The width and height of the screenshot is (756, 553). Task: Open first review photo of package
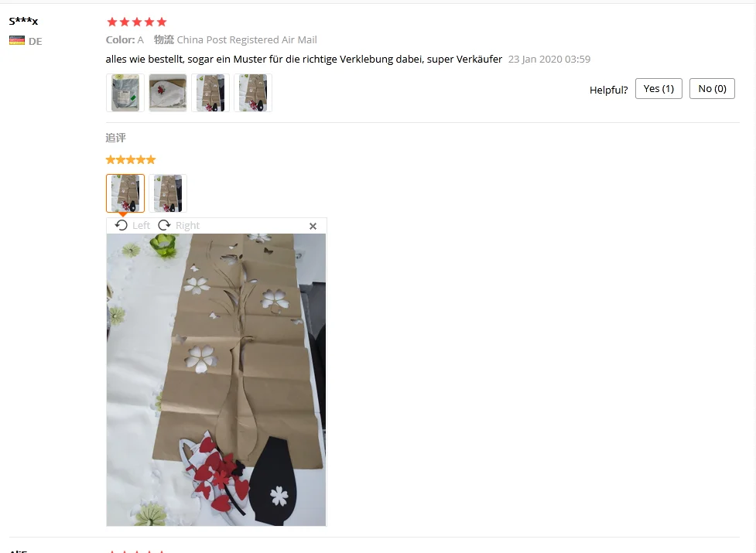125,93
